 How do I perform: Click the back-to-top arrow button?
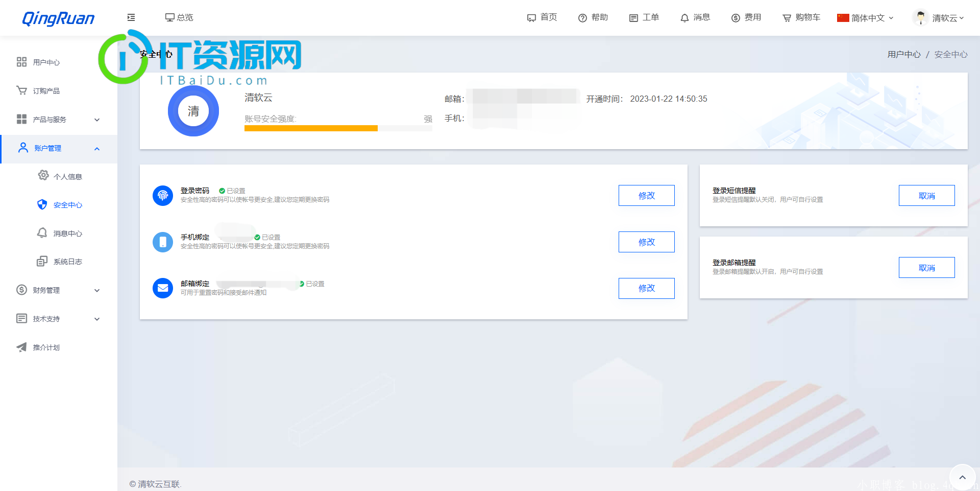(x=963, y=477)
